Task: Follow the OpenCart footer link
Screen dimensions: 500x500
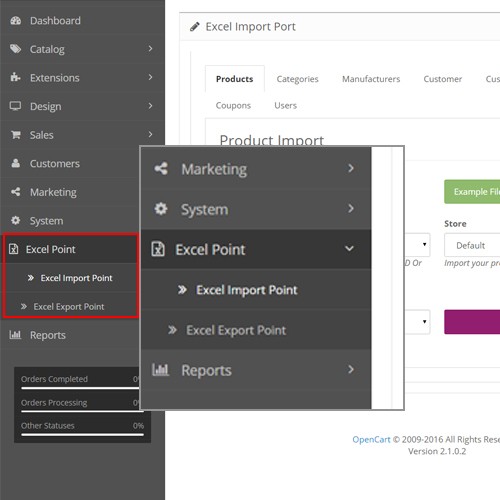Action: tap(371, 439)
